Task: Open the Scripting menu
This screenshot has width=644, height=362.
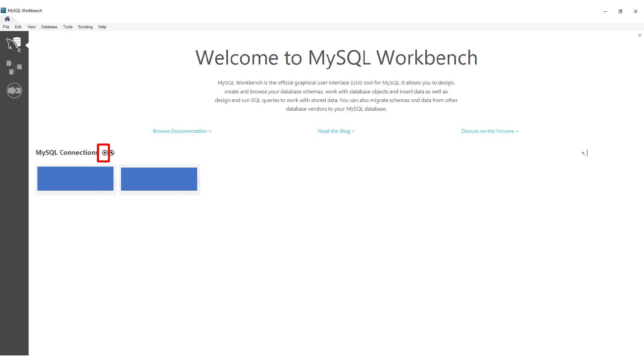Action: [86, 27]
